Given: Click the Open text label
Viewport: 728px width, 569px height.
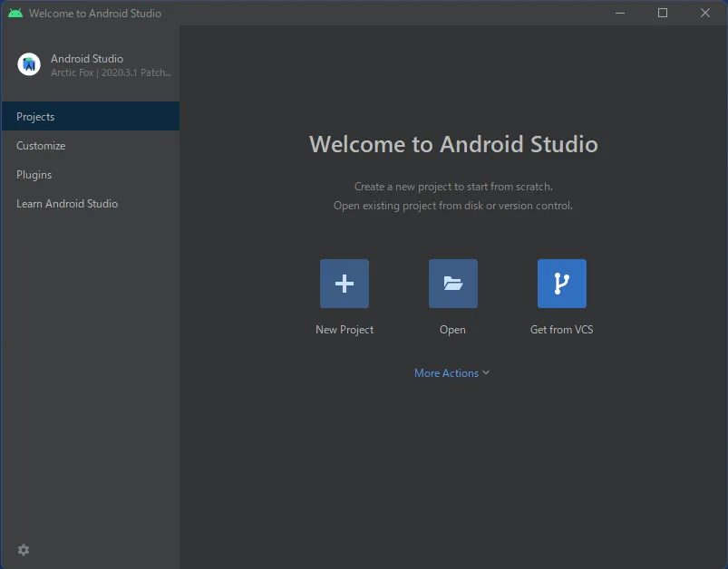Looking at the screenshot, I should (452, 330).
